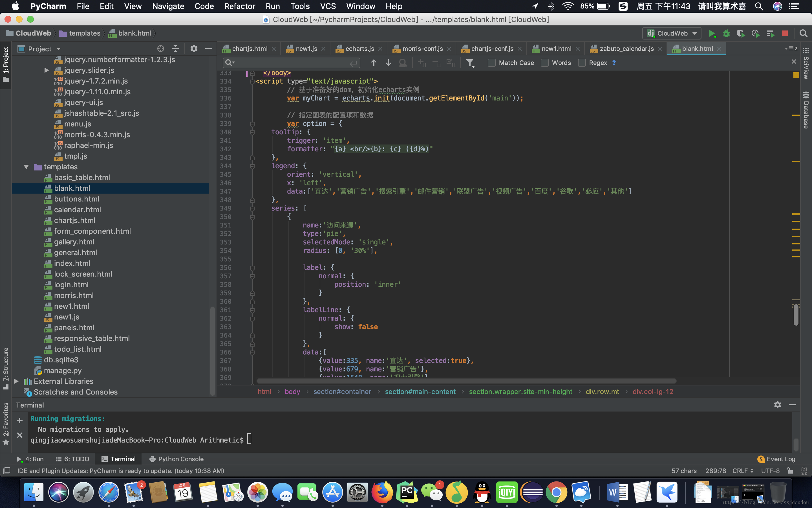Toggle the Match Case checkbox
The image size is (812, 508).
491,63
